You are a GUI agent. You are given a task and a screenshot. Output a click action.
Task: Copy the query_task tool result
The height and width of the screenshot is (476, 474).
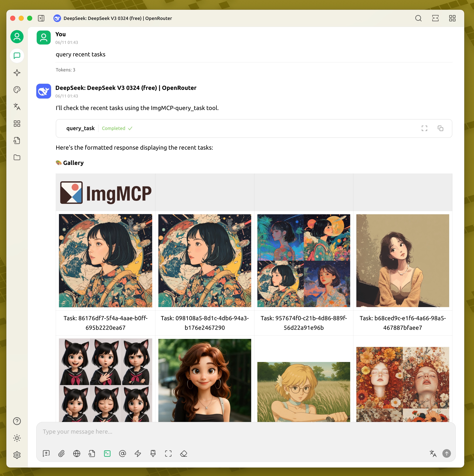441,128
